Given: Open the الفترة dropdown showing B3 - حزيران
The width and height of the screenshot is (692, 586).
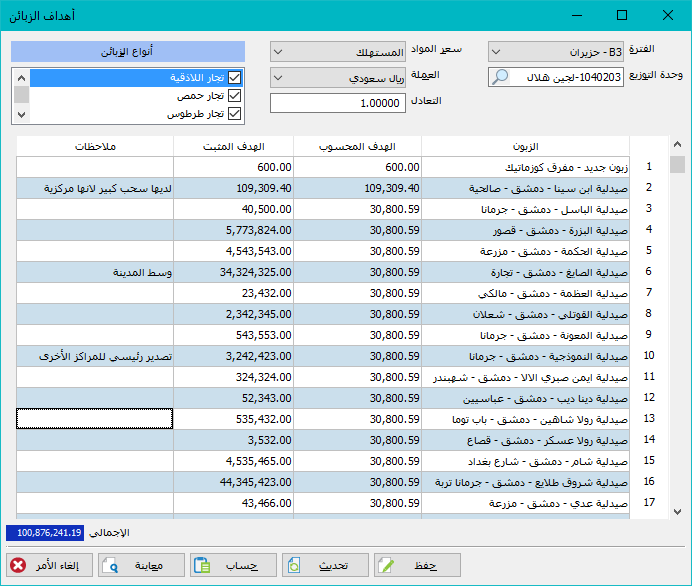Looking at the screenshot, I should coord(556,52).
